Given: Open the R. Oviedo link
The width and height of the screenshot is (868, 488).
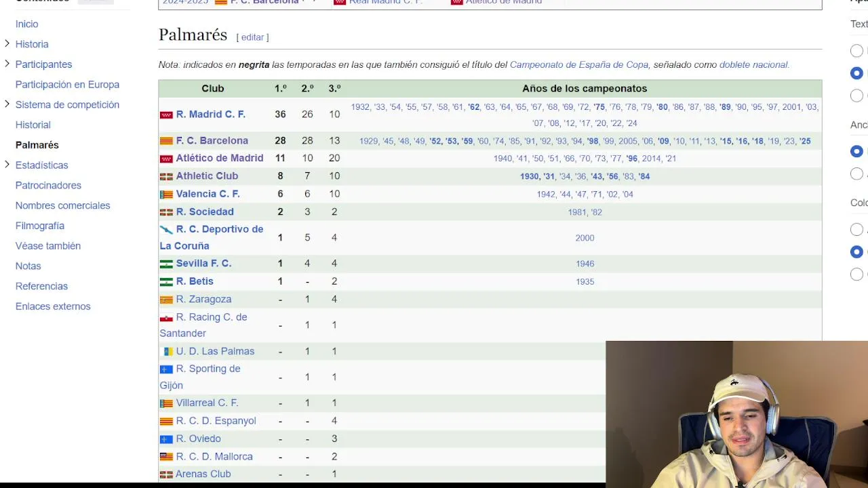Looking at the screenshot, I should point(199,439).
